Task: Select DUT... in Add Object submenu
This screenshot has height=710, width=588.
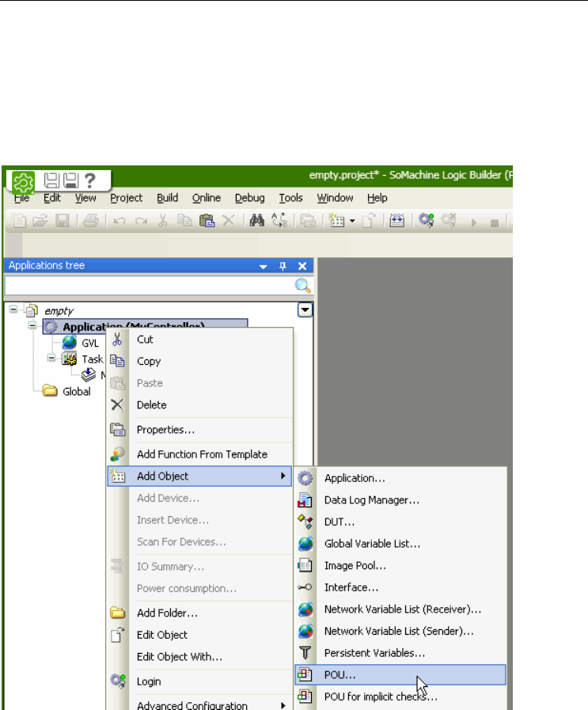Action: pos(400,522)
